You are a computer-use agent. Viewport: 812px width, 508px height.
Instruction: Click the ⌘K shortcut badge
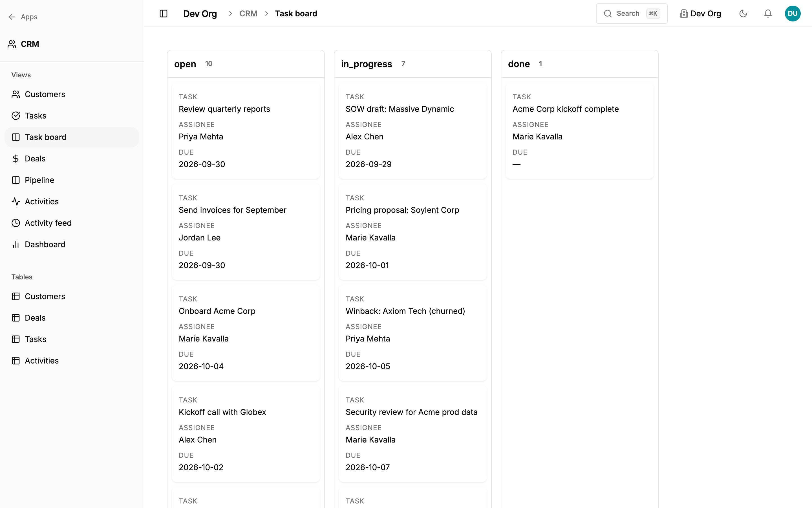click(653, 14)
